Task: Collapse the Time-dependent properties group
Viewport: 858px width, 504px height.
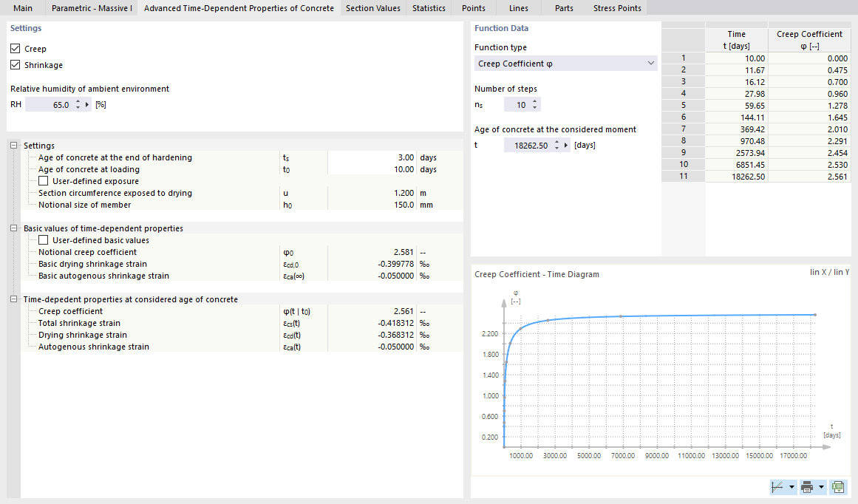Action: 14,299
